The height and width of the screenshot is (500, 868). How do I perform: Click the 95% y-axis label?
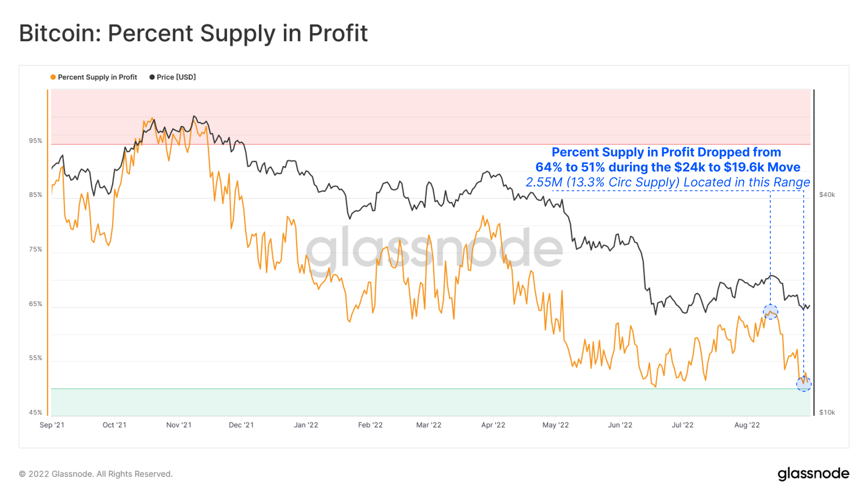point(36,141)
